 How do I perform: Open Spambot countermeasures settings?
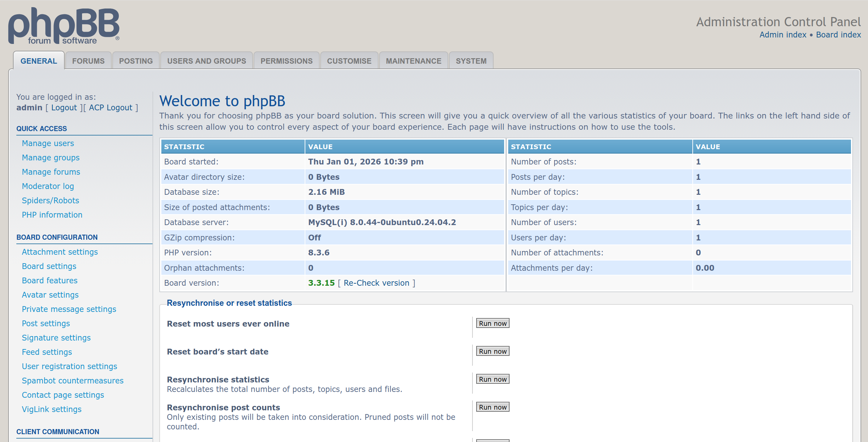coord(73,381)
